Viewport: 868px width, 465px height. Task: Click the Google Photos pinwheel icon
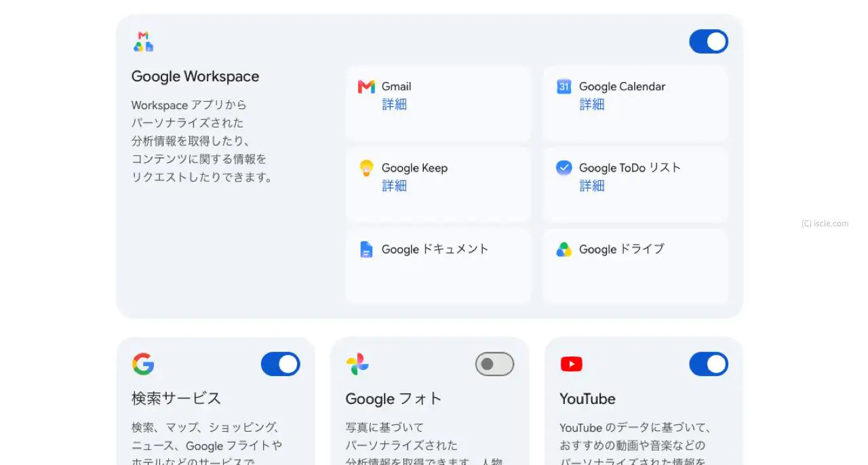[x=357, y=364]
